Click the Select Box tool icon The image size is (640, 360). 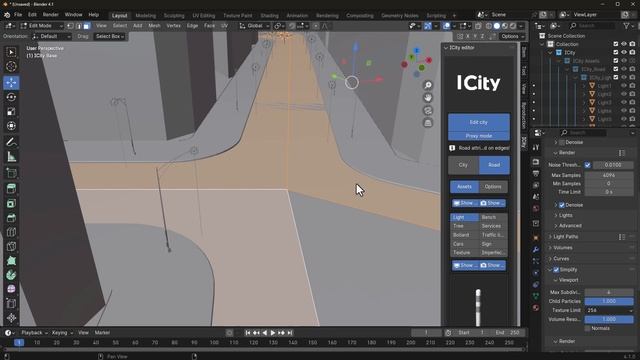[x=11, y=52]
